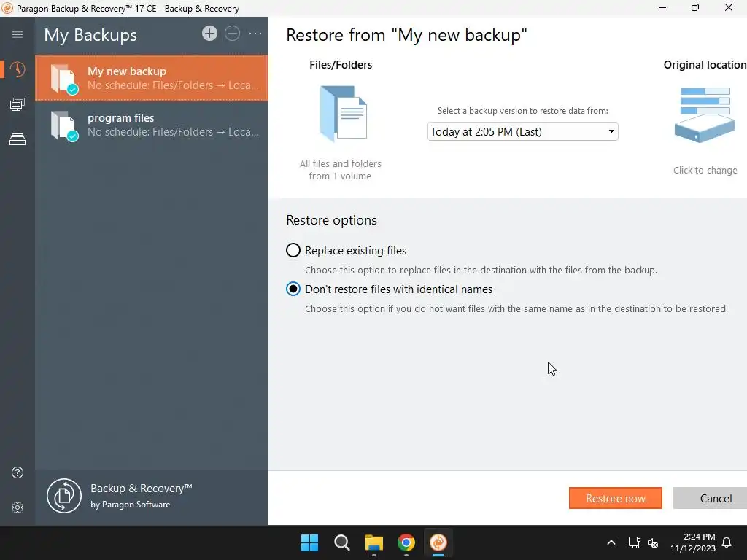Screen dimensions: 747x560
Task: Remove backup using the minus icon
Action: coord(233,34)
